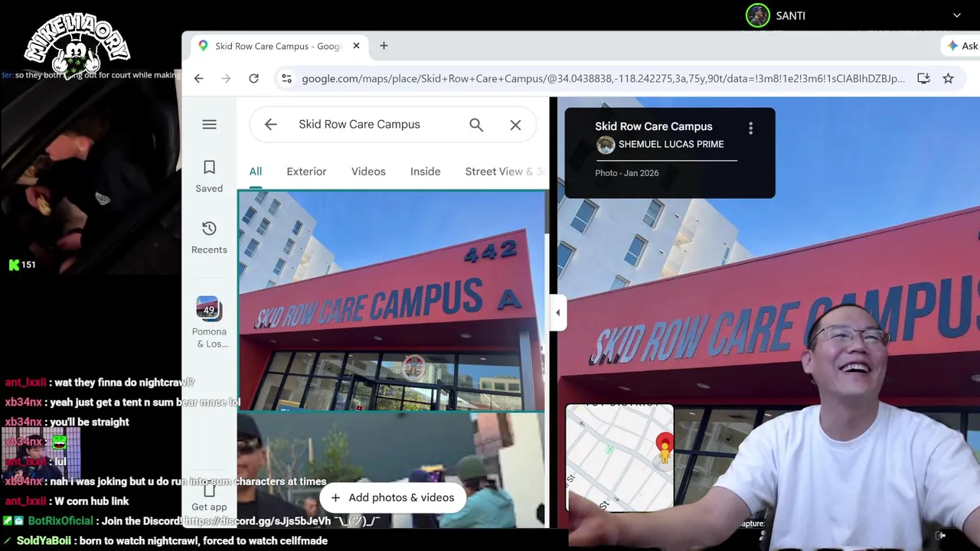Click the Skid Row Care Campus photo title
The image size is (980, 551).
pyautogui.click(x=653, y=126)
